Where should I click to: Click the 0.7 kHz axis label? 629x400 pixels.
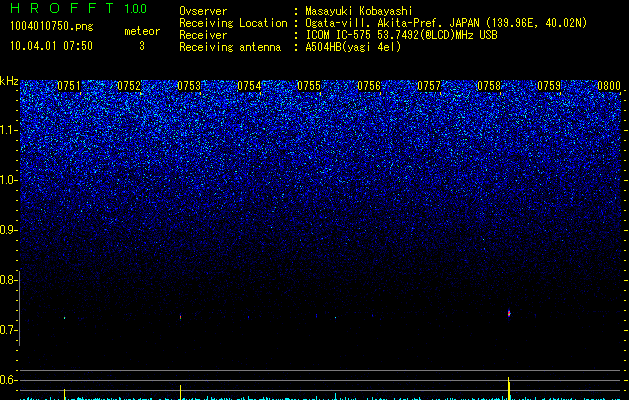[x=9, y=330]
